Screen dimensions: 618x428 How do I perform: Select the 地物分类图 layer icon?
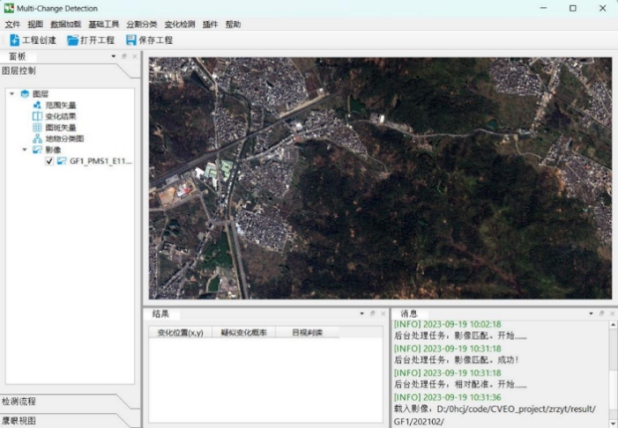coord(37,138)
